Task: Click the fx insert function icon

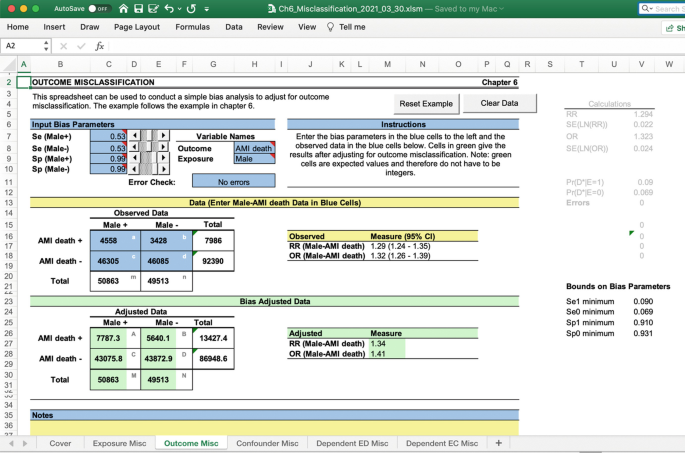Action: pyautogui.click(x=99, y=46)
